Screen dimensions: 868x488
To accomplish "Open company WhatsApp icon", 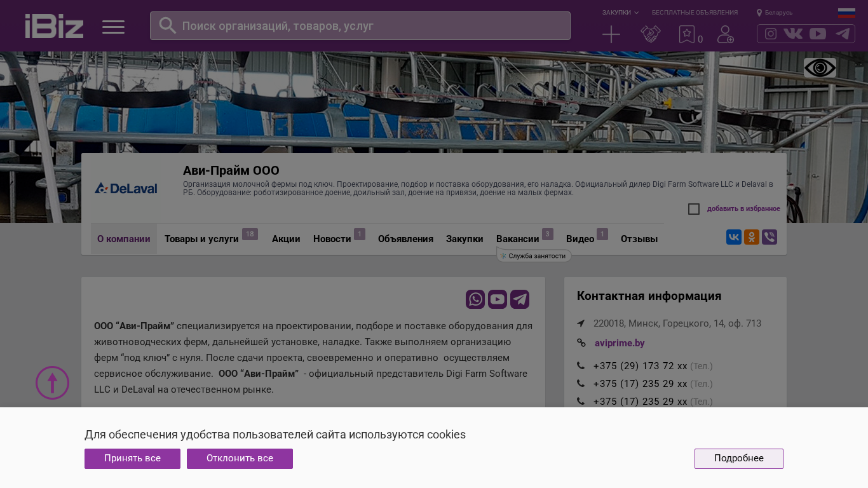I will (475, 299).
